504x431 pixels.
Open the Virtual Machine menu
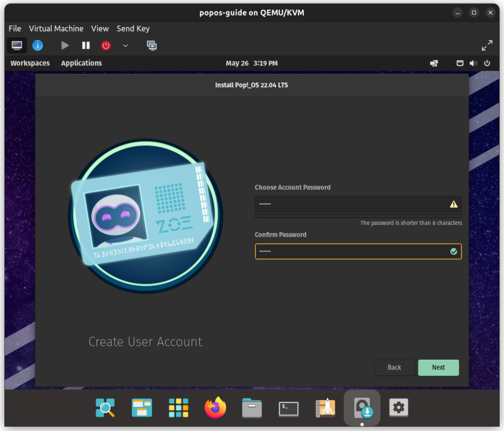(56, 29)
